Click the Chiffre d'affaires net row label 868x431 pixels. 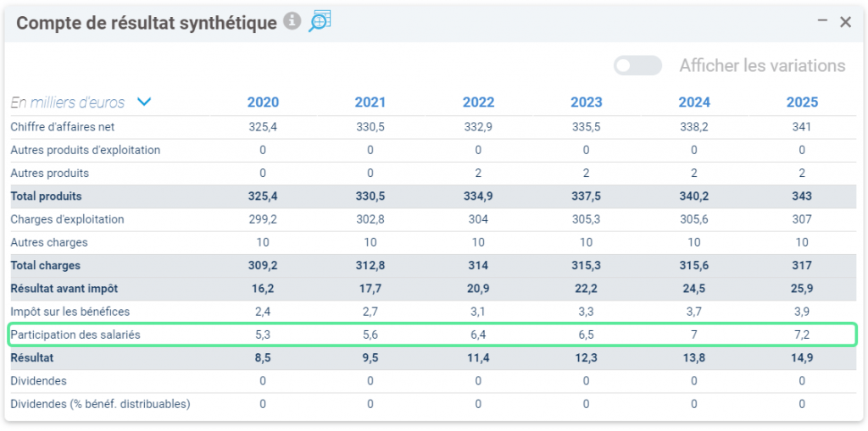(x=63, y=127)
